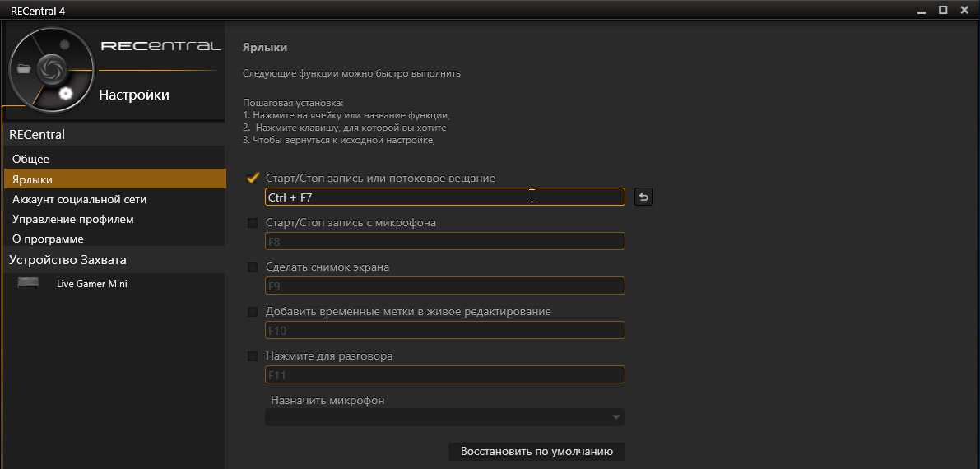Maximize the RECentral 4 window
Viewport: 980px width, 469px height.
943,10
